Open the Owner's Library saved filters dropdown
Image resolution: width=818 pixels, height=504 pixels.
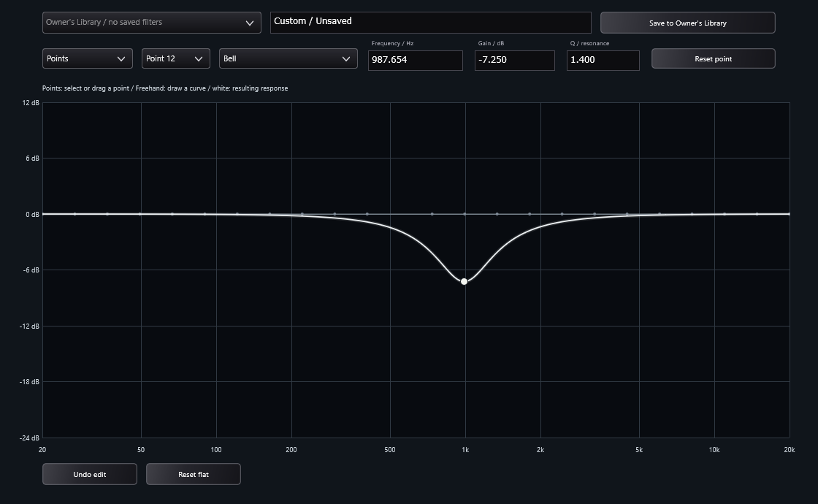click(151, 23)
